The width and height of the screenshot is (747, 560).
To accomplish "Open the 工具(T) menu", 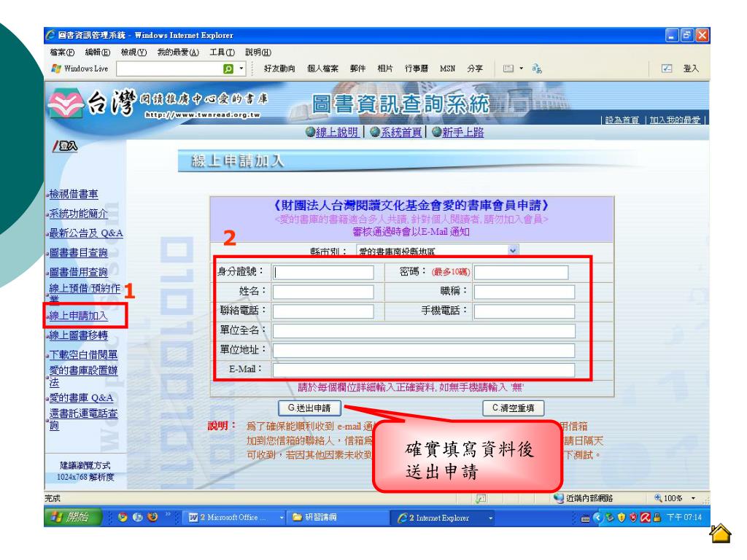I will [x=222, y=52].
